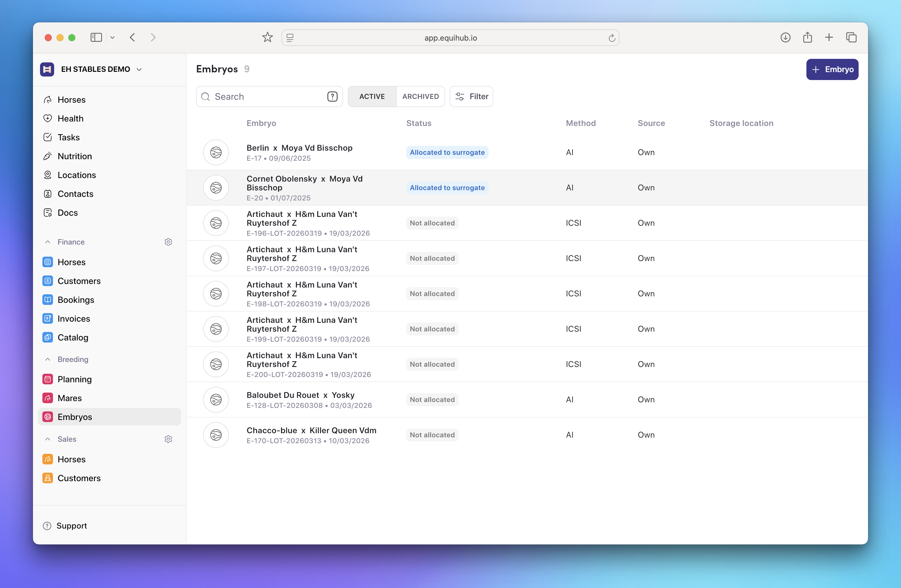Open the Finance Invoices page
The image size is (901, 588).
[x=74, y=319]
